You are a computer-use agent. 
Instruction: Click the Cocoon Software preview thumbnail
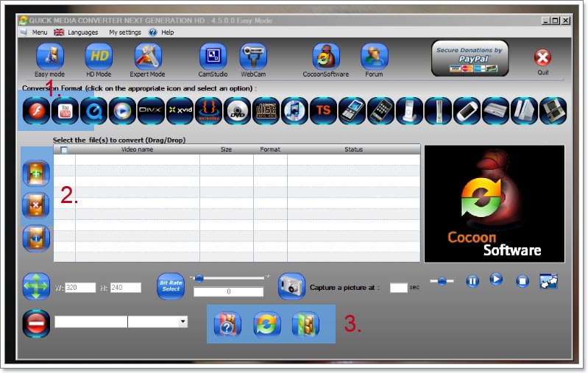[495, 204]
